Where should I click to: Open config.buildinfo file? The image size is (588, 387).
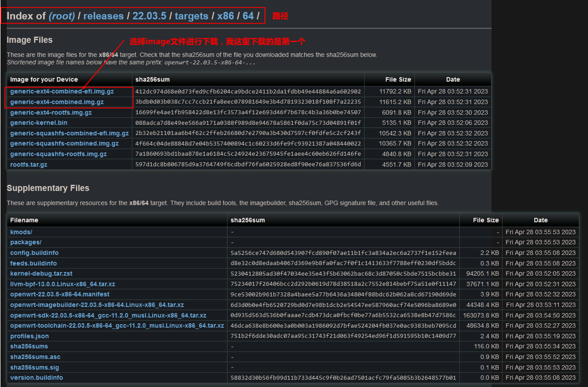point(34,253)
